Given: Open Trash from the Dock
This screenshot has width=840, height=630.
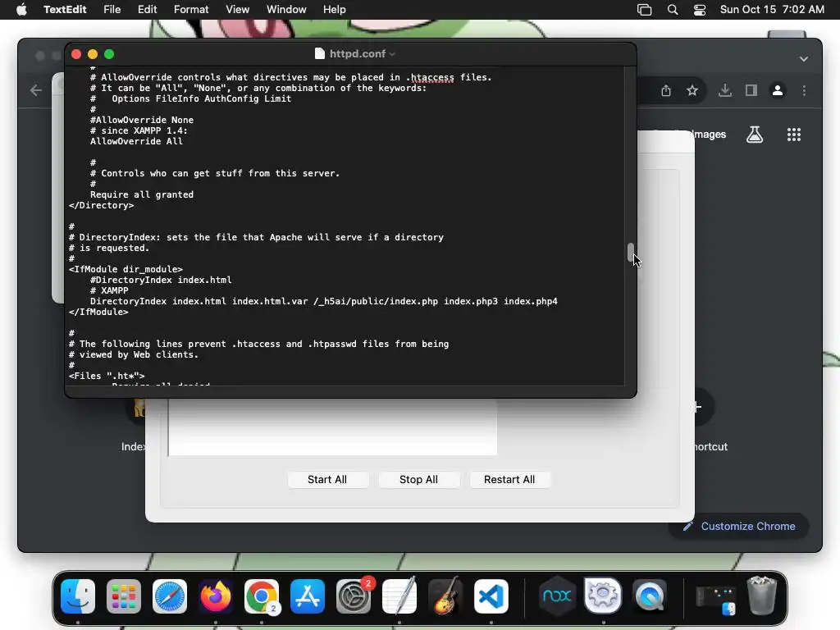Looking at the screenshot, I should (x=762, y=596).
